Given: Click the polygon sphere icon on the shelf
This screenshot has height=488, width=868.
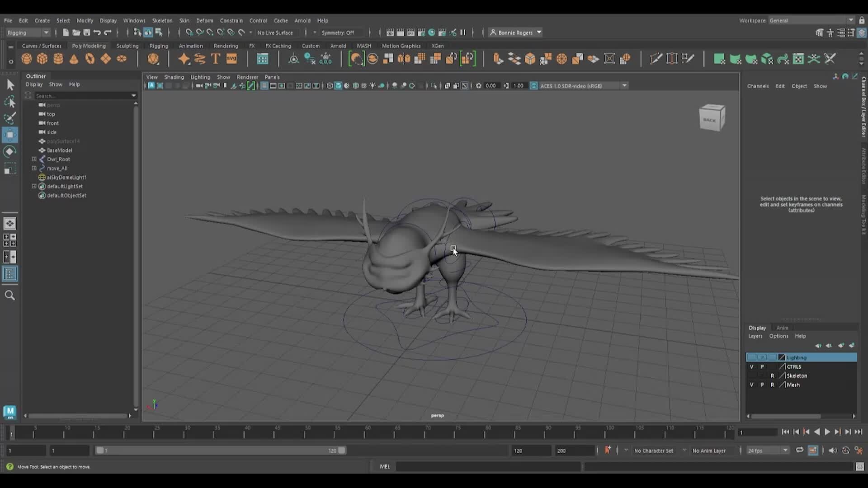Looking at the screenshot, I should coord(26,59).
